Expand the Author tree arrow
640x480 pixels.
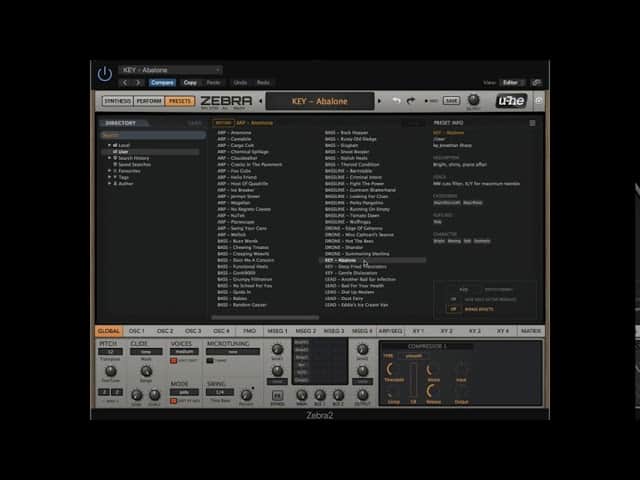click(x=109, y=184)
